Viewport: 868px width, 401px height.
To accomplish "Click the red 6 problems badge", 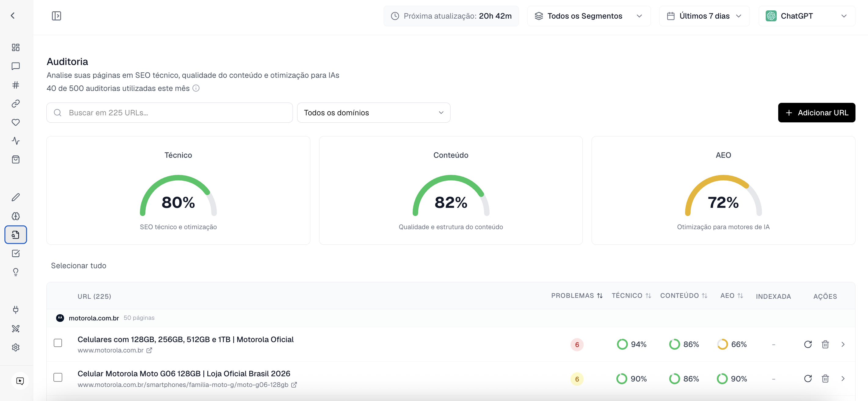I will coord(577,345).
